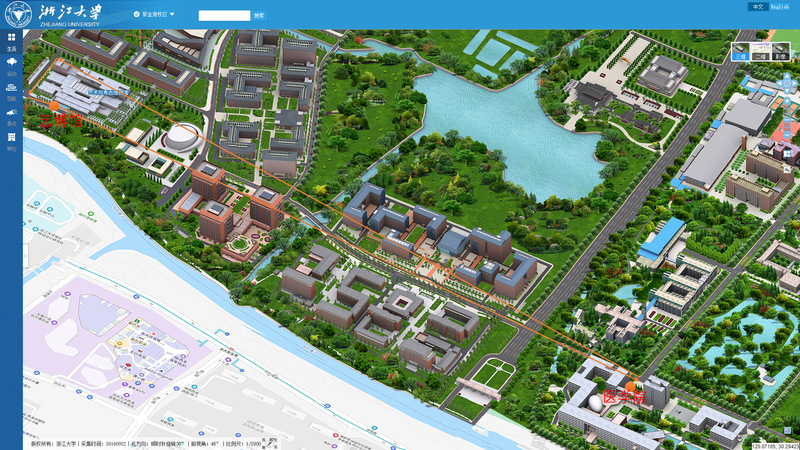This screenshot has width=800, height=450.
Task: Click the 搜索 search button
Action: (259, 15)
